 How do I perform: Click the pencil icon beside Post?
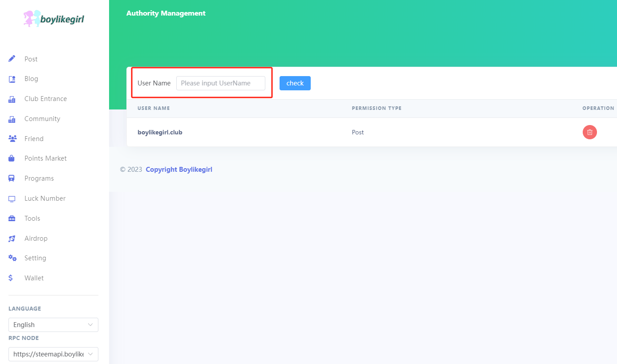pyautogui.click(x=12, y=59)
